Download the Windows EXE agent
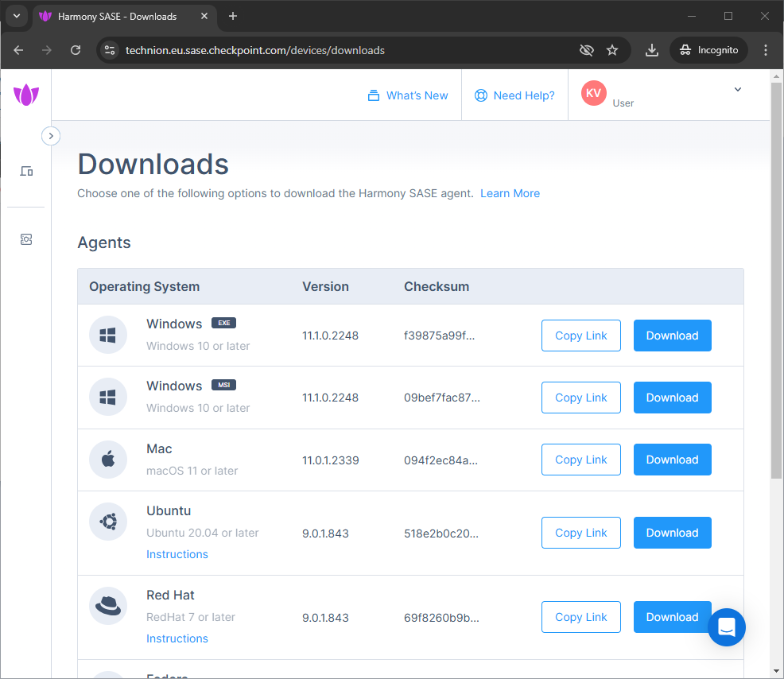 [x=673, y=336]
